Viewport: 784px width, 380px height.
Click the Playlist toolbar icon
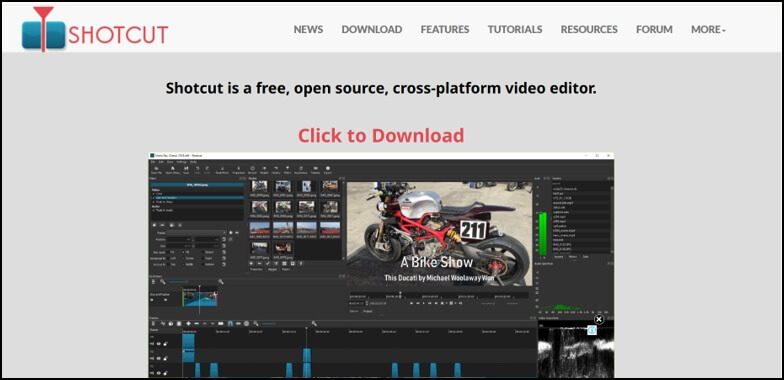point(264,168)
